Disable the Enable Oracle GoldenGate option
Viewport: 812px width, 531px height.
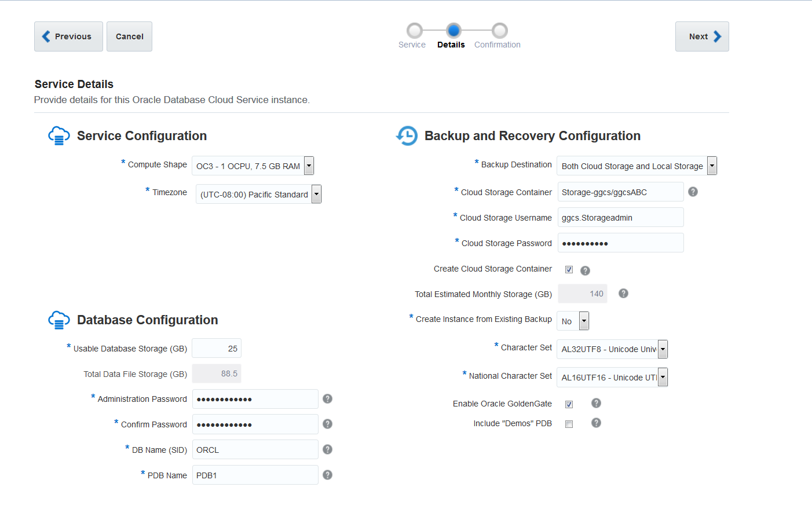[569, 404]
